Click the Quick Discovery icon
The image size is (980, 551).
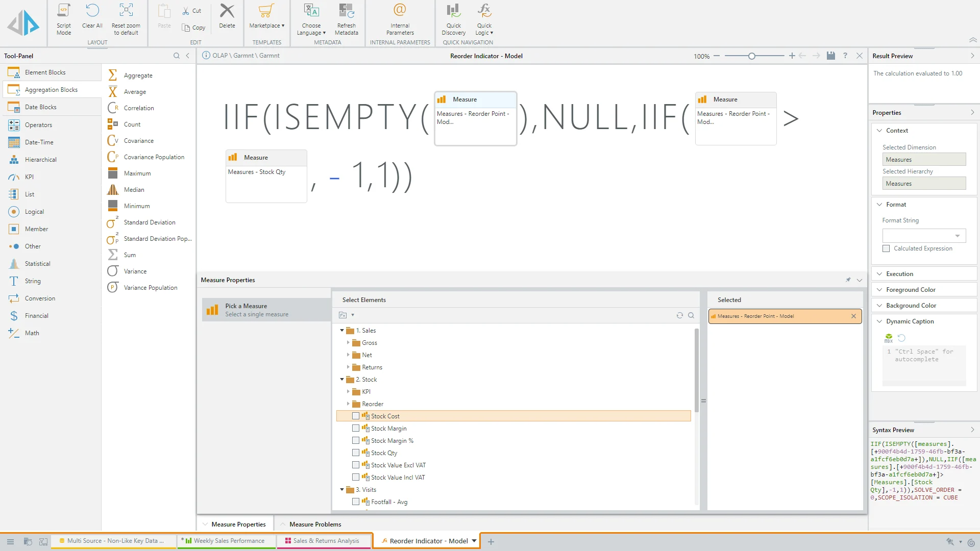coord(453,11)
